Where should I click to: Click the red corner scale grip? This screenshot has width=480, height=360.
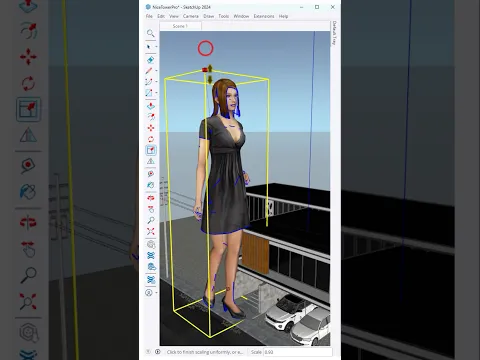point(205,70)
